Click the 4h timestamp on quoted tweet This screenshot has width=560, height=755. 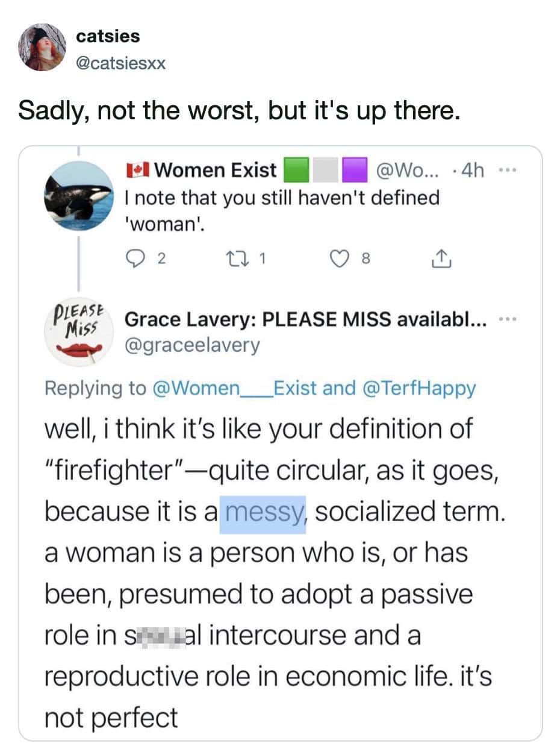473,171
